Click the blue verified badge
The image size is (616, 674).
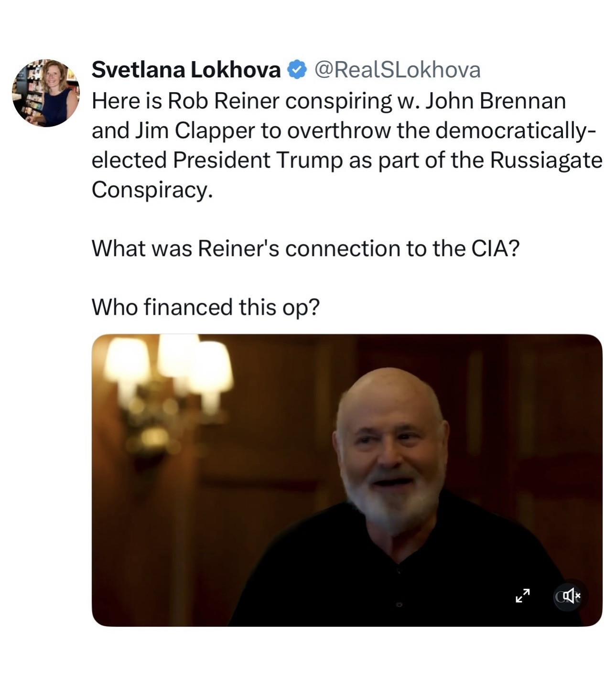(x=297, y=70)
